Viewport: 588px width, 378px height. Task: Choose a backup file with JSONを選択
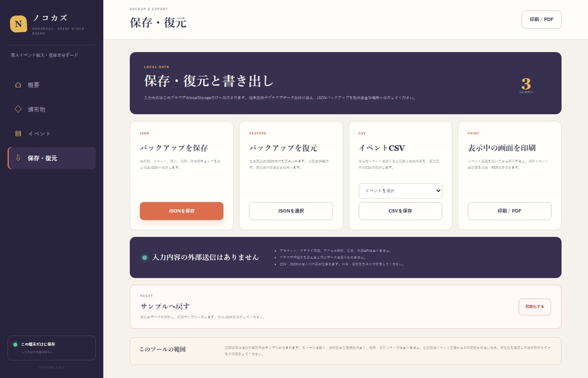click(x=291, y=211)
